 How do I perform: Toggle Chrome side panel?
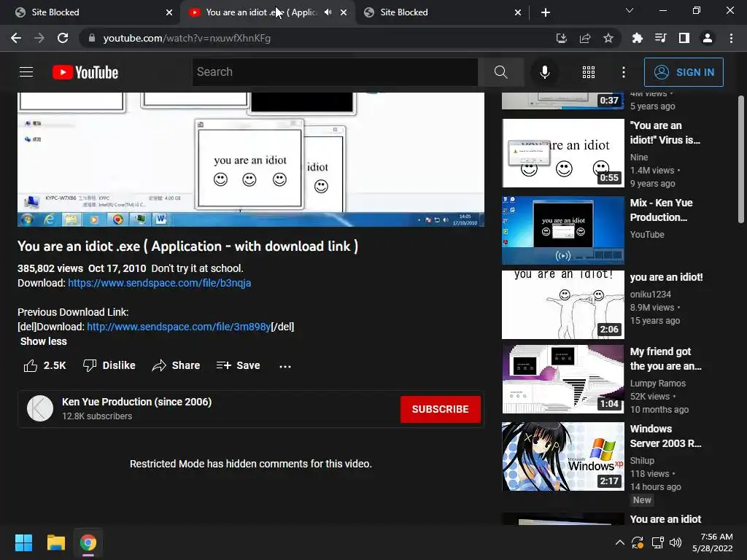(684, 38)
